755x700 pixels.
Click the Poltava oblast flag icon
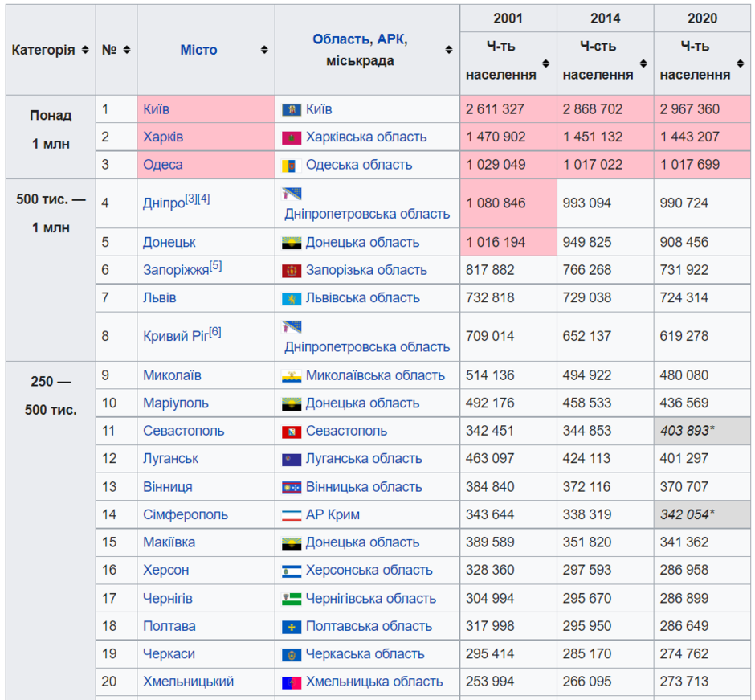[292, 627]
